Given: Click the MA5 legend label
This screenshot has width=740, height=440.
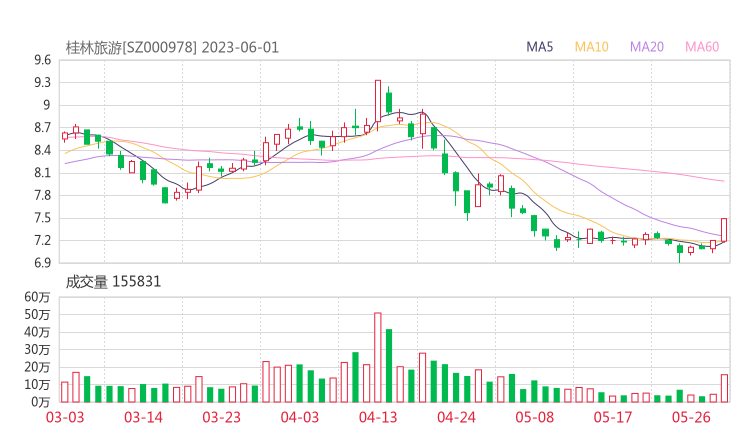Looking at the screenshot, I should [x=539, y=47].
